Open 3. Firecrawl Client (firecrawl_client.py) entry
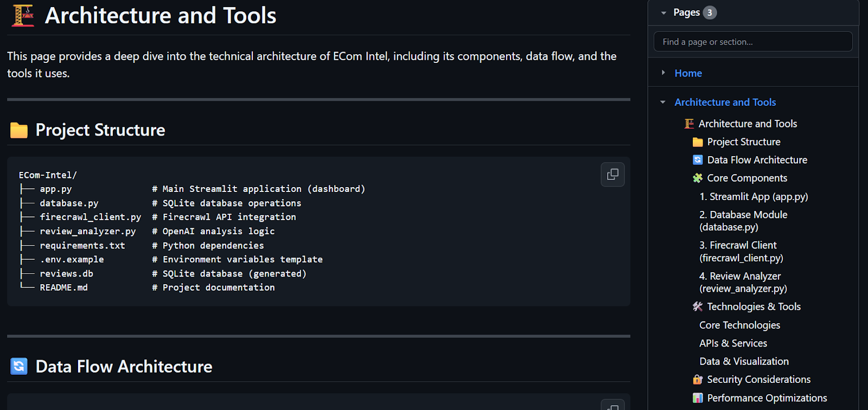Screen dimensions: 868x410 [741, 252]
